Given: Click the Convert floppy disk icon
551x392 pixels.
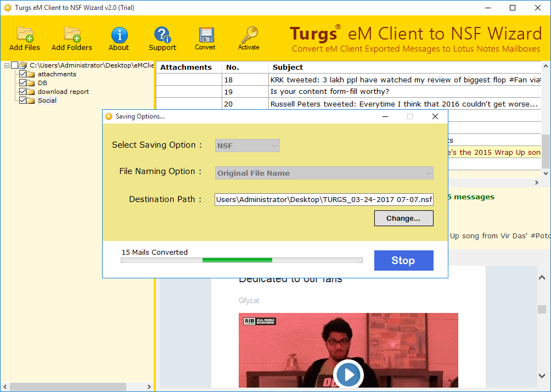Looking at the screenshot, I should point(205,35).
